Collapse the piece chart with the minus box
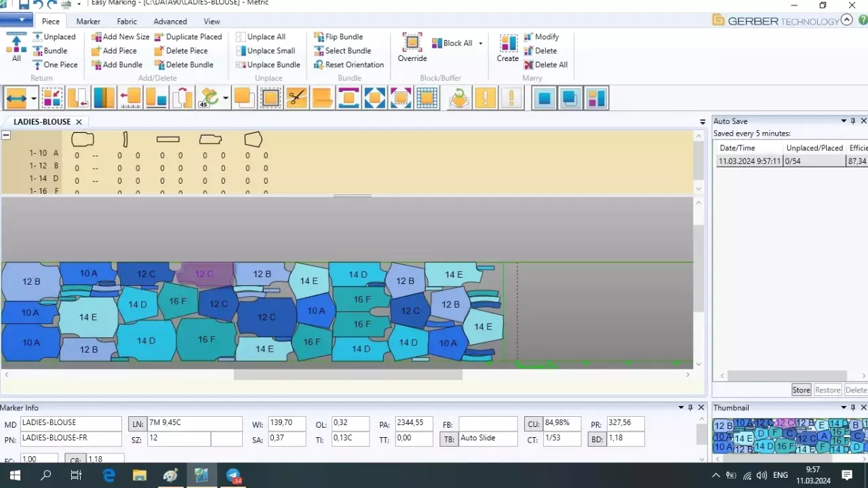The image size is (868, 488). click(6, 135)
